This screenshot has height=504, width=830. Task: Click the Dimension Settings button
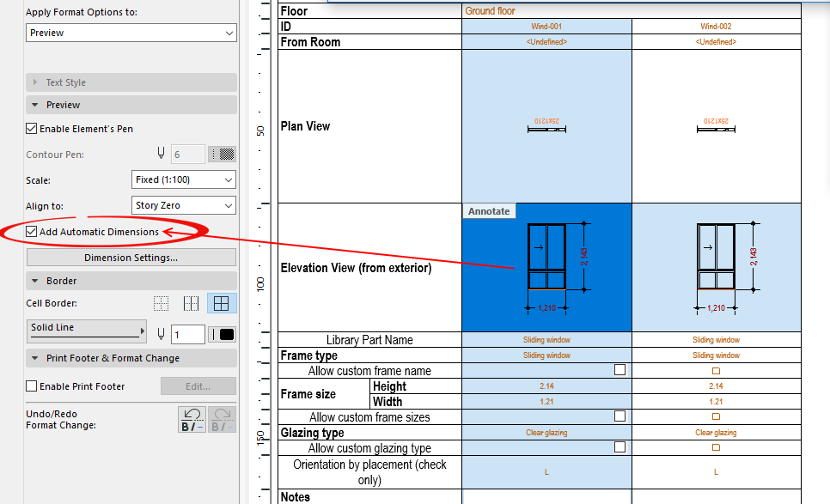tap(131, 258)
